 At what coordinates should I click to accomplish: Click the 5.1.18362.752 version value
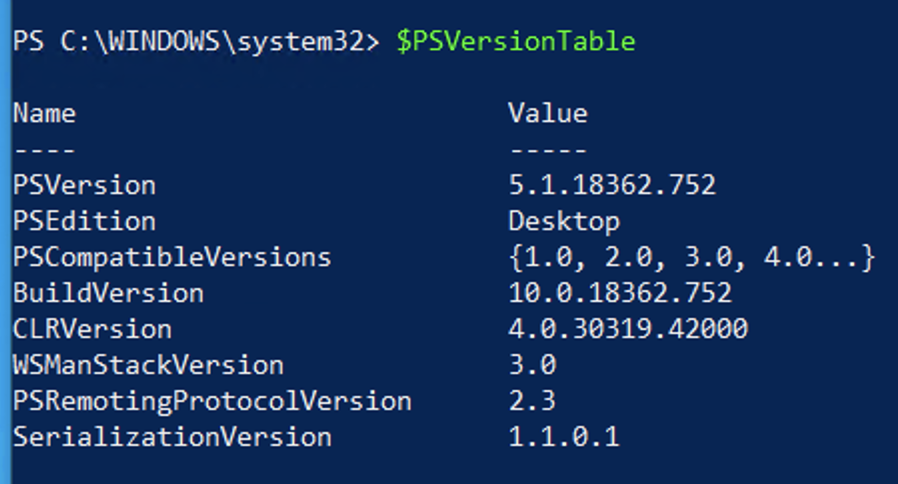[x=612, y=185]
